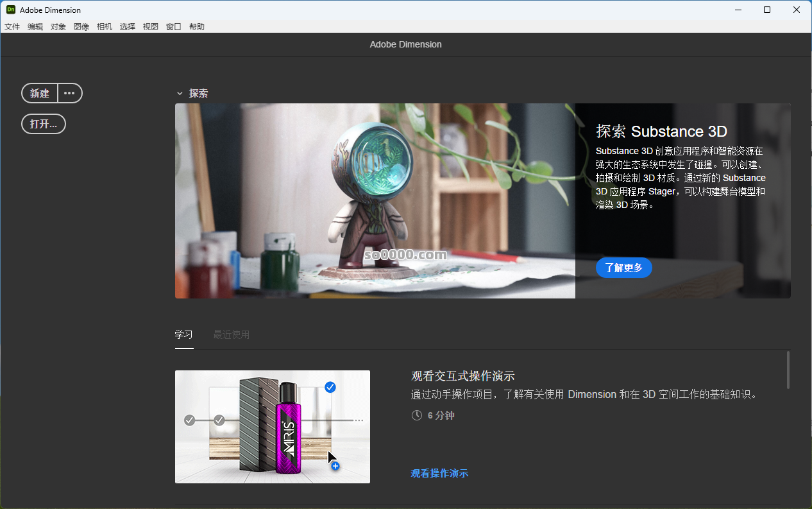Open the ellipsis options next to 新建
Viewport: 812px width, 509px height.
pos(69,93)
